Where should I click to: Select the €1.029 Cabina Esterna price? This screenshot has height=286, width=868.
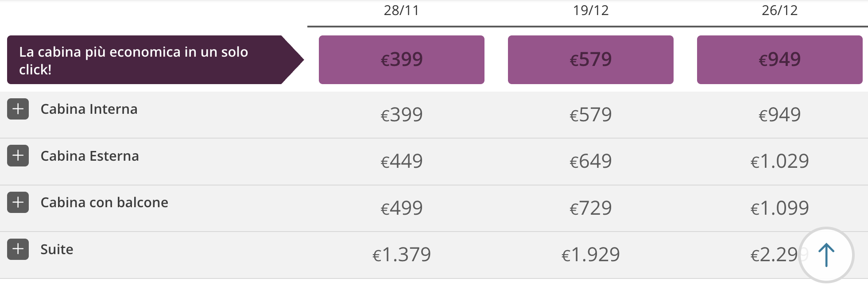(780, 161)
